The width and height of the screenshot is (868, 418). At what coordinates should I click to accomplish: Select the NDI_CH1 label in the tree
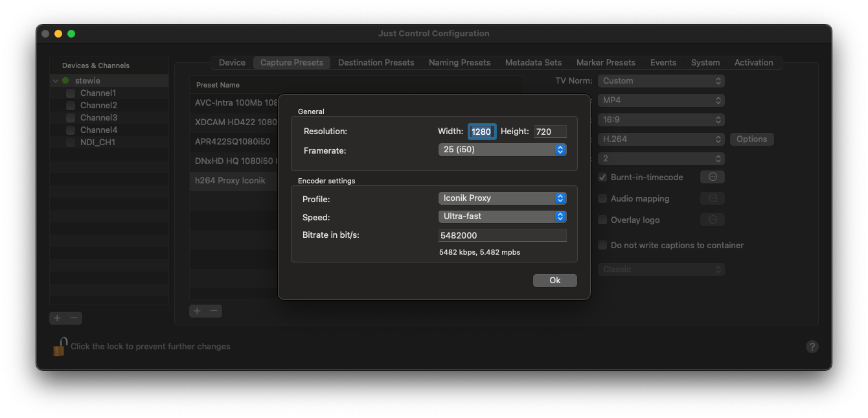98,143
